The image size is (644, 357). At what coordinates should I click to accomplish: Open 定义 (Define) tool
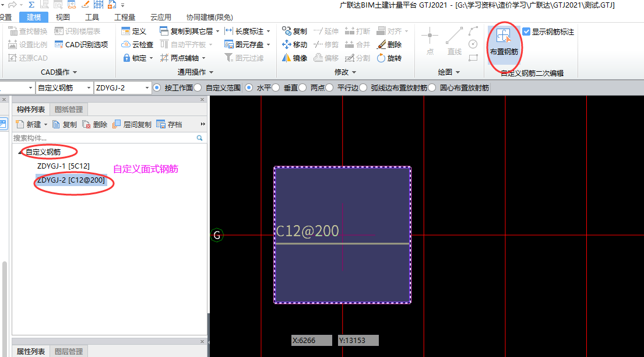click(x=134, y=32)
